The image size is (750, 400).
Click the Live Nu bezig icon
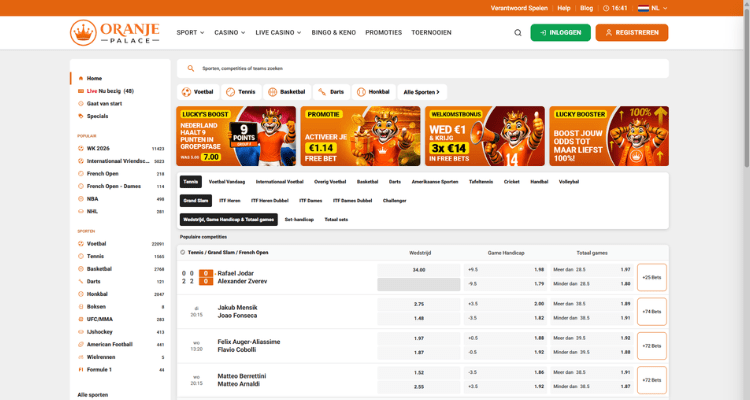click(81, 91)
